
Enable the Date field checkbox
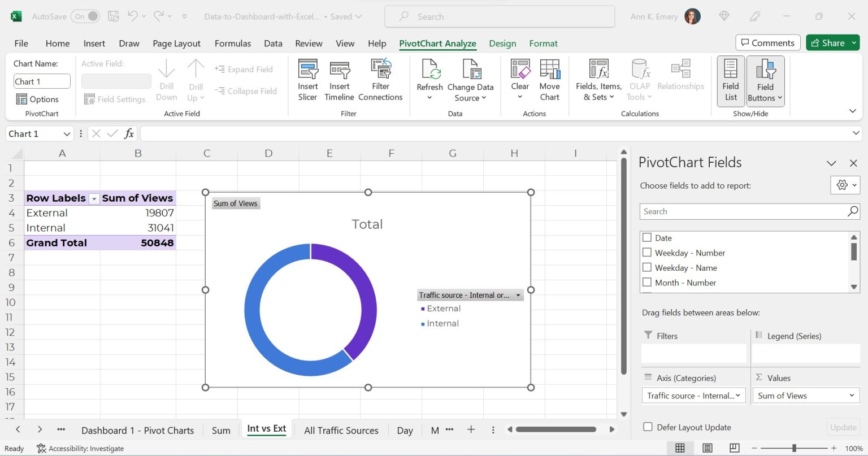(646, 237)
